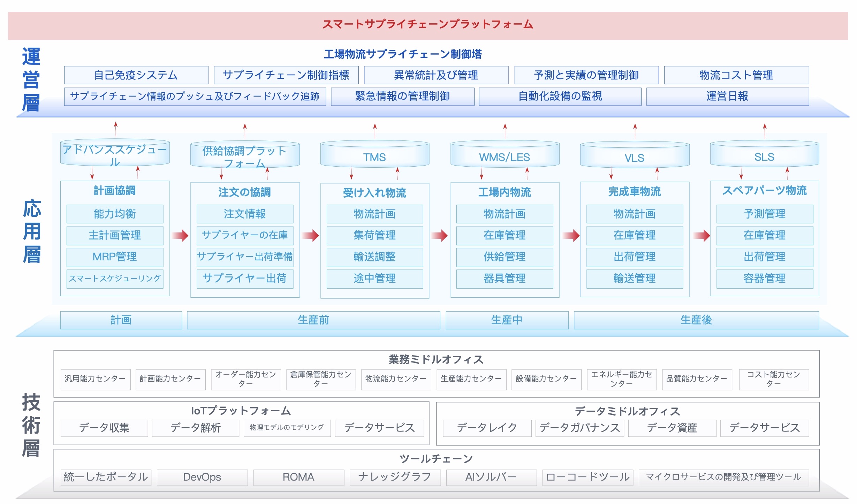
Task: Select 物流コスト管理 box
Action: pyautogui.click(x=736, y=75)
